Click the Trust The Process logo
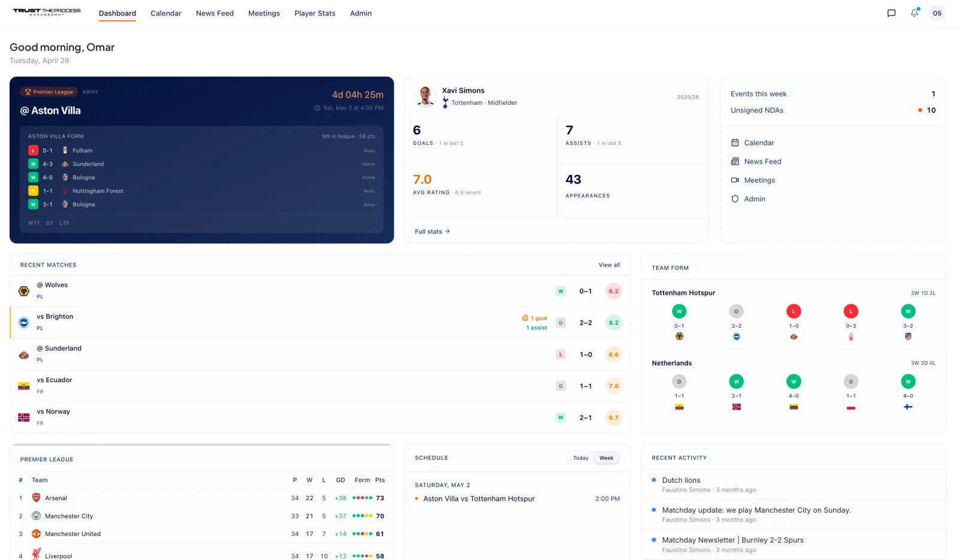Image resolution: width=959 pixels, height=560 pixels. pos(47,13)
